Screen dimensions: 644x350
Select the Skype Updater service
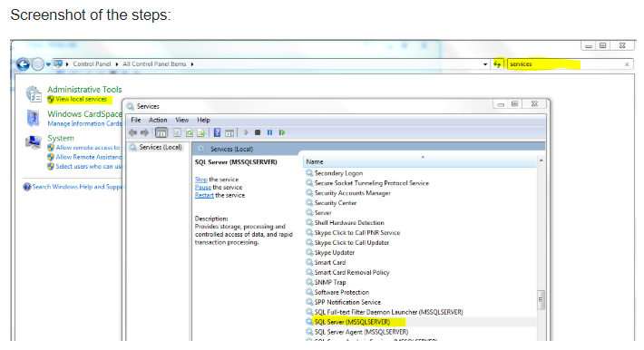coord(335,253)
